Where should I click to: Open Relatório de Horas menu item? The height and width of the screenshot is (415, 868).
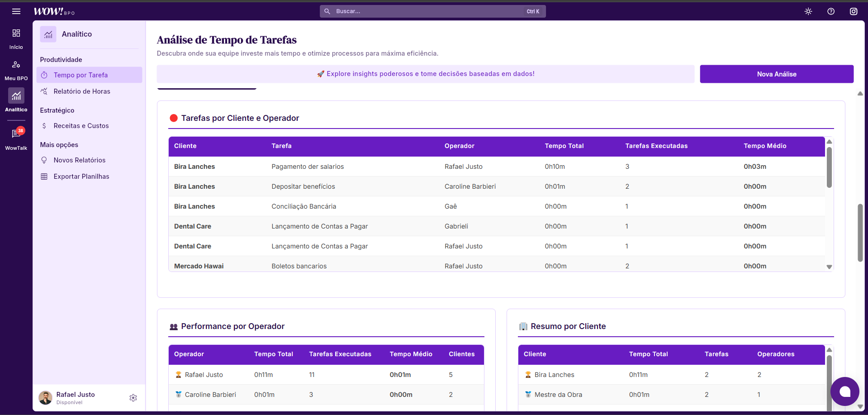(82, 91)
